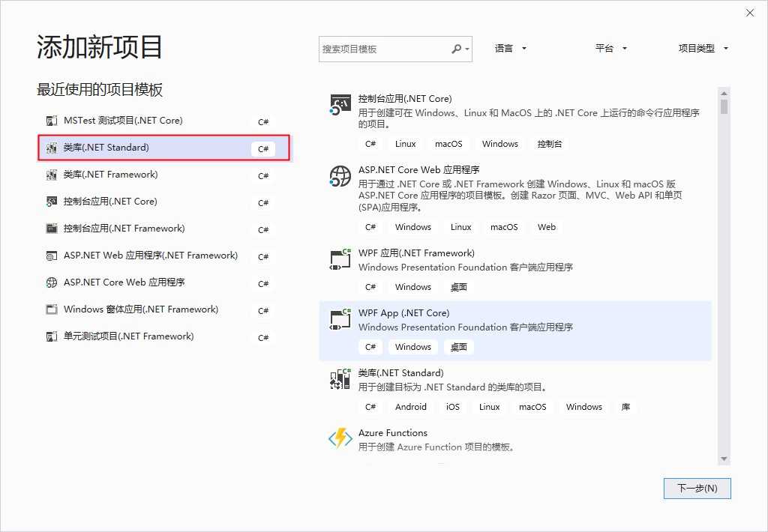768x532 pixels.
Task: Choose the 控制台应用(.NET Core) template title
Action: (x=405, y=98)
